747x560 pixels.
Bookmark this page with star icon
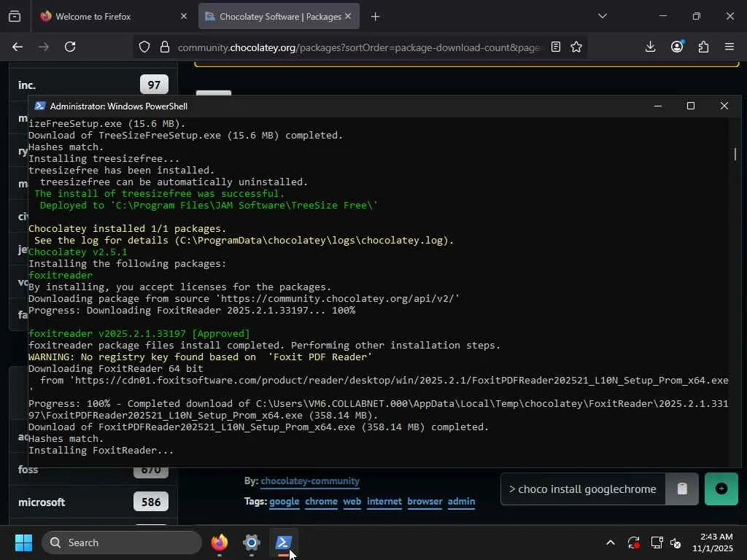click(576, 47)
